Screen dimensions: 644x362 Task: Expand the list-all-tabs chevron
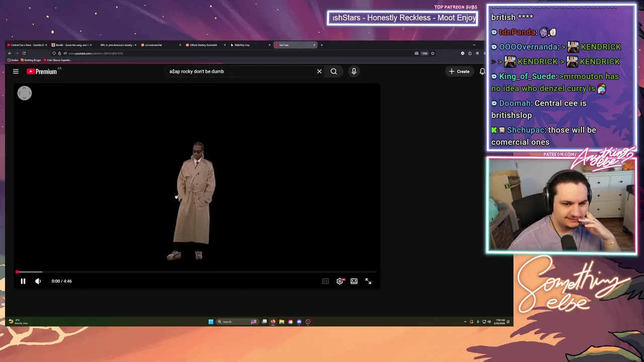tap(474, 45)
